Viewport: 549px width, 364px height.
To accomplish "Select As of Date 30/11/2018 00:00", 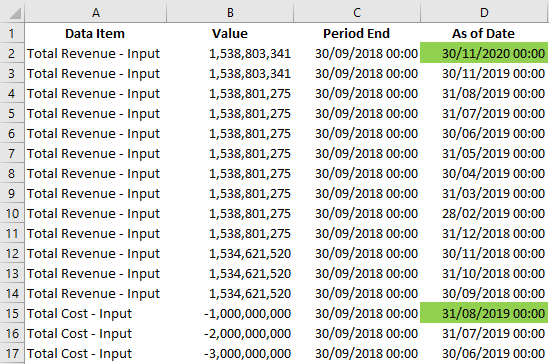I will tap(484, 253).
